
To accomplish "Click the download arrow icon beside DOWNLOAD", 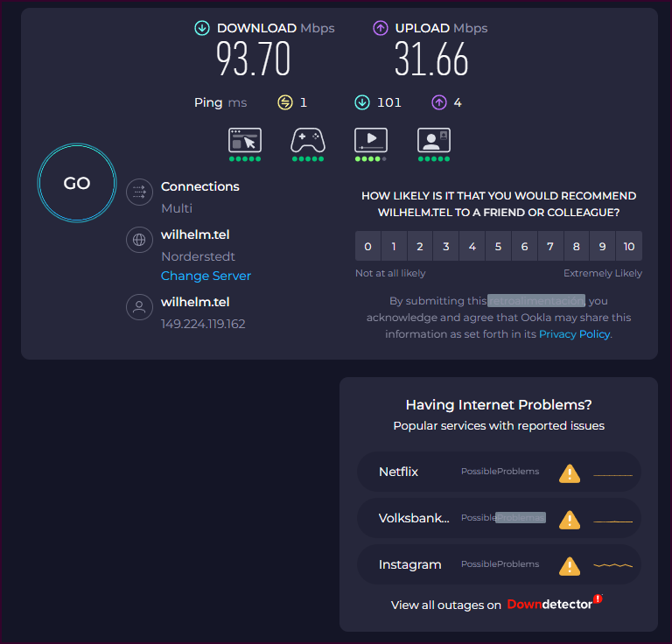I will 202,28.
